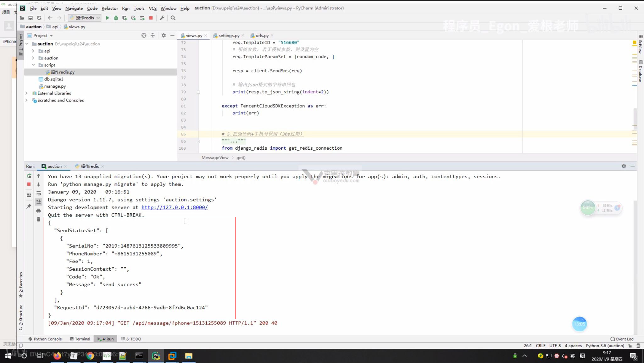Click locate file crosshair icon in Project panel
This screenshot has height=363, width=644.
pos(144,36)
